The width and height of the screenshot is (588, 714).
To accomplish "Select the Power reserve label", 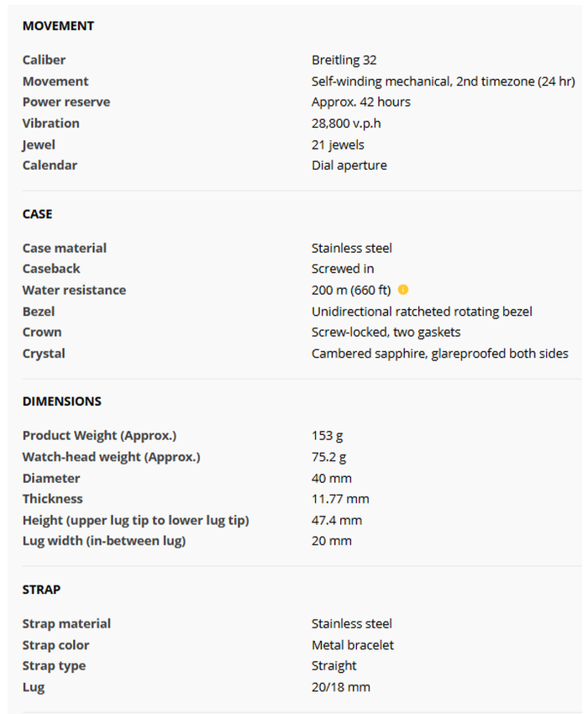I will click(66, 102).
